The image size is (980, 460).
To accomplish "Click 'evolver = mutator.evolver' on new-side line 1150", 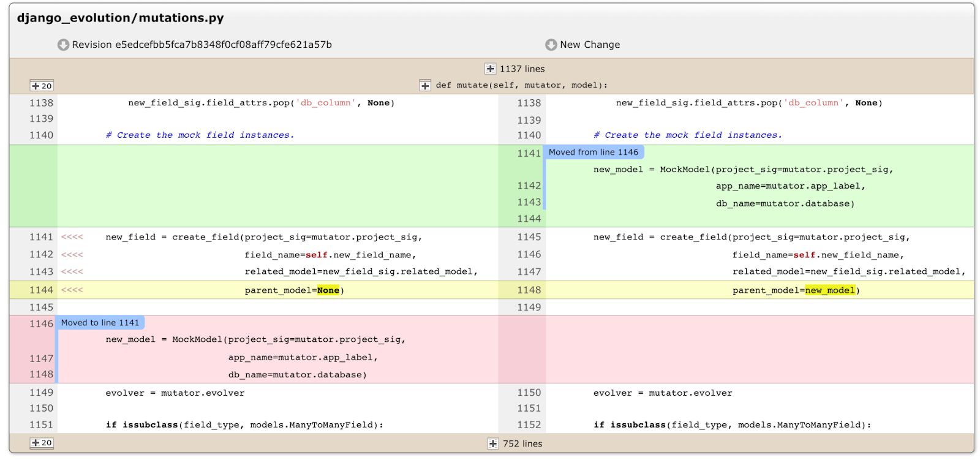I will coord(663,393).
